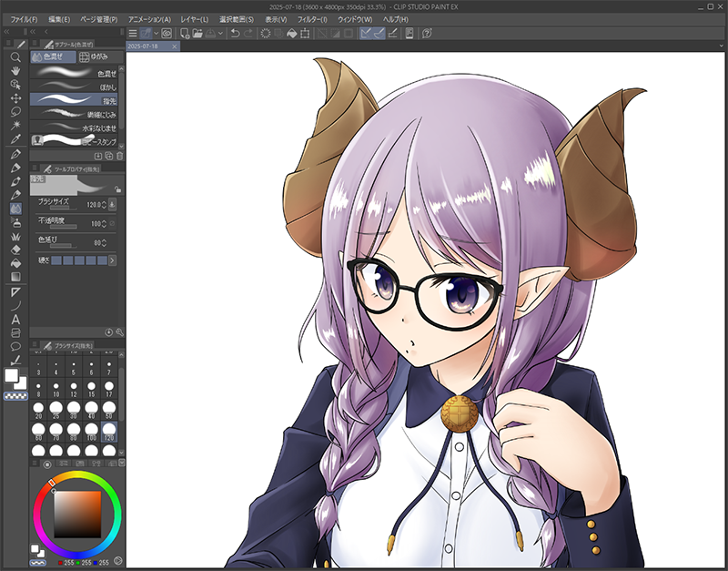The height and width of the screenshot is (571, 728).
Task: Open the canvas tab list chevron at right
Action: coord(721,46)
